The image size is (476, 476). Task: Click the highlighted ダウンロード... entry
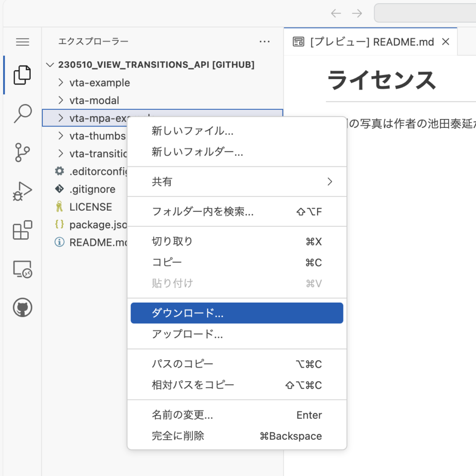[x=237, y=313]
